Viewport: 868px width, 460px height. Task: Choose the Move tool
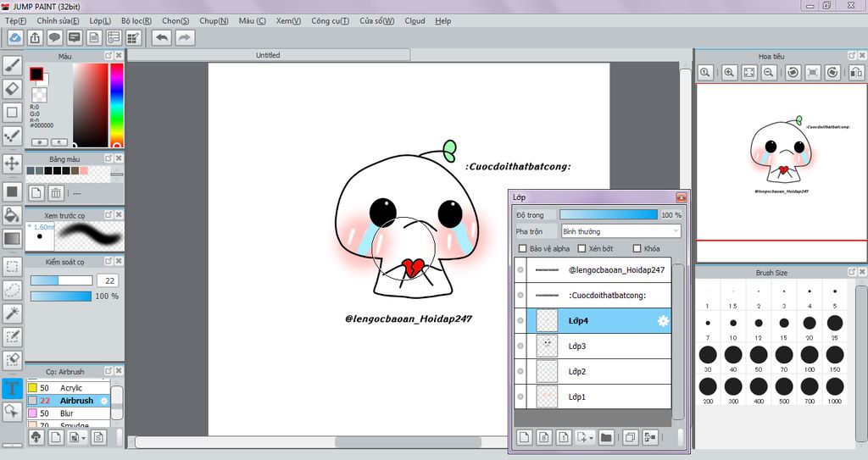(13, 163)
